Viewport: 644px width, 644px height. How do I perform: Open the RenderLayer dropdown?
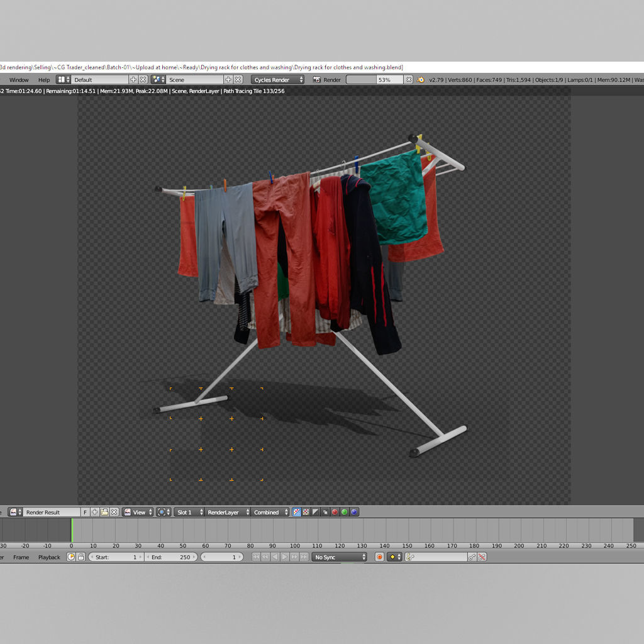click(227, 512)
